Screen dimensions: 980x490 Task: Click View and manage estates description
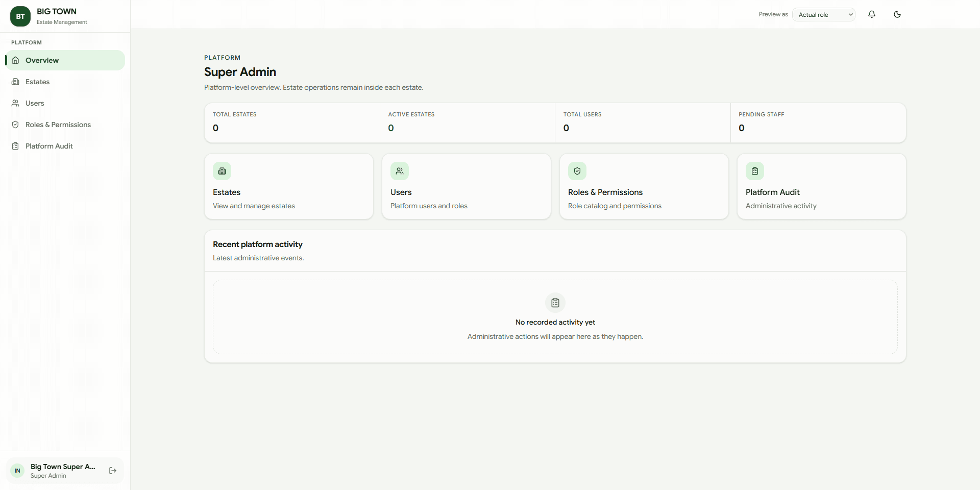[x=254, y=206]
